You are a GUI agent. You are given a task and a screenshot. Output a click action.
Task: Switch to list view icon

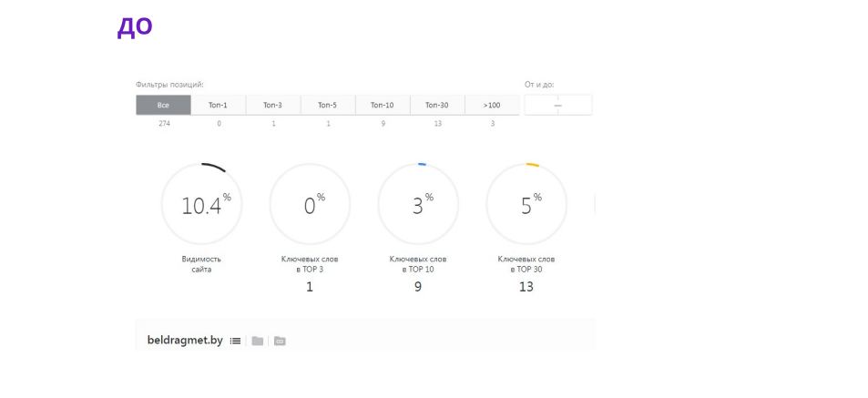pyautogui.click(x=235, y=341)
